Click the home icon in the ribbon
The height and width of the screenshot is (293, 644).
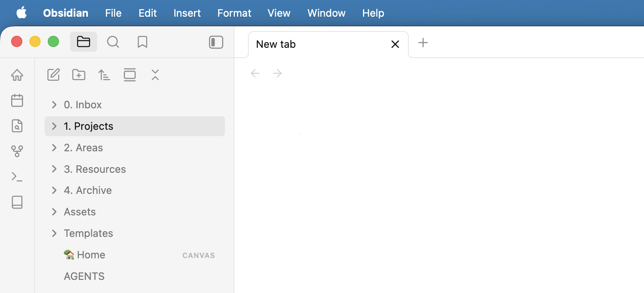[17, 75]
